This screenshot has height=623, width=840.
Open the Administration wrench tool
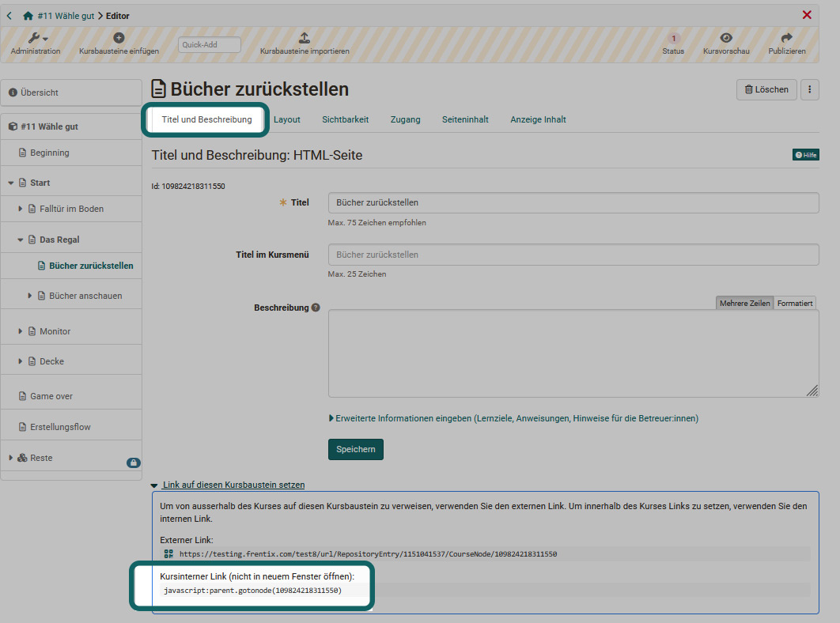32,37
